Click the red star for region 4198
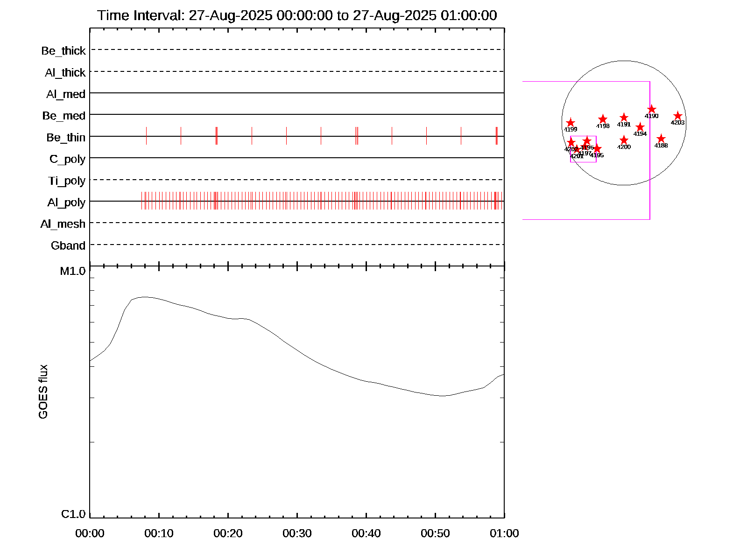This screenshot has width=747, height=560. (x=603, y=119)
